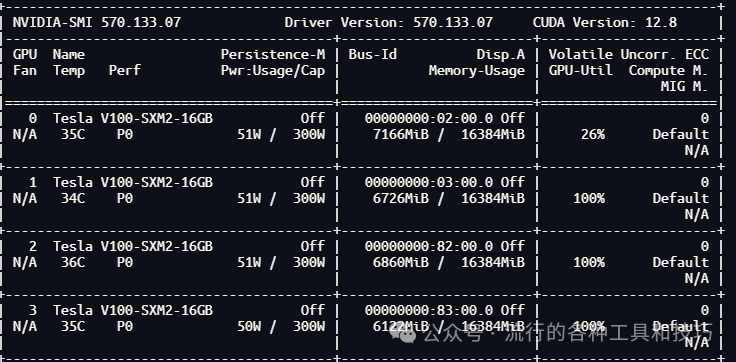Click GPU 0 Tesla V100-SXM2-16GB name
This screenshot has height=362, width=736.
click(x=133, y=118)
